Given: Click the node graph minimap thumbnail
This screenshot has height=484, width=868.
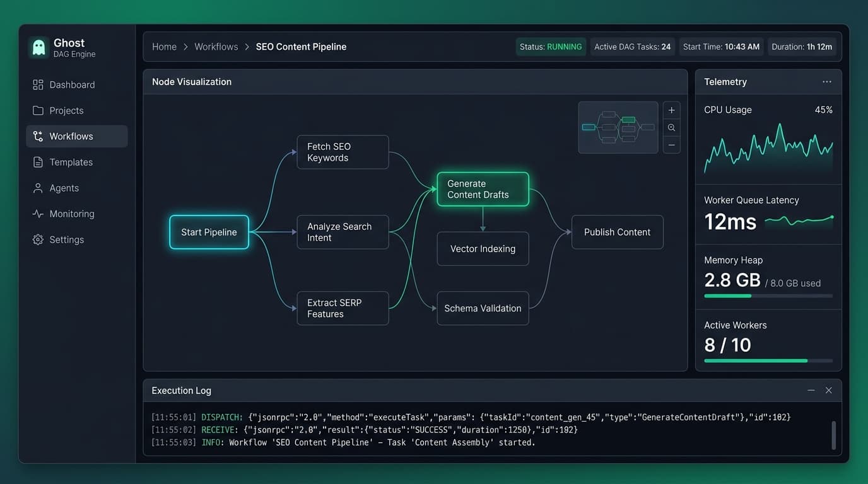Looking at the screenshot, I should coord(618,127).
